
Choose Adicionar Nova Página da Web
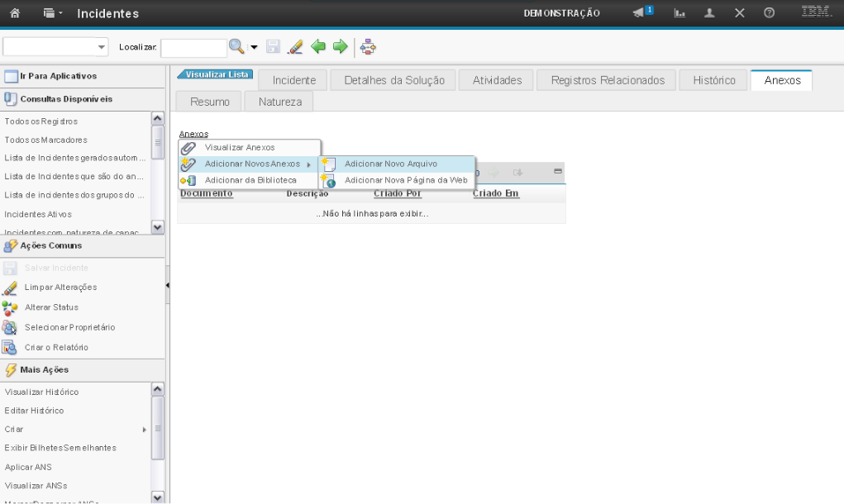(406, 180)
